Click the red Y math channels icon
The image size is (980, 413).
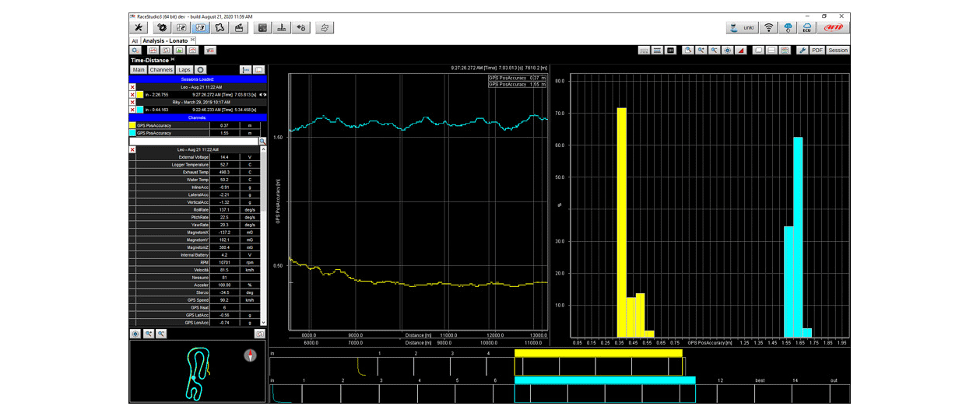(210, 51)
